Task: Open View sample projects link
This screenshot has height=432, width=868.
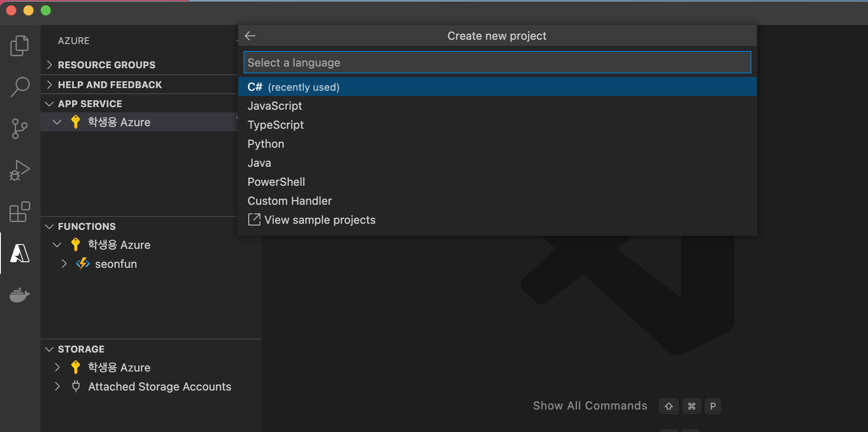Action: pyautogui.click(x=497, y=220)
